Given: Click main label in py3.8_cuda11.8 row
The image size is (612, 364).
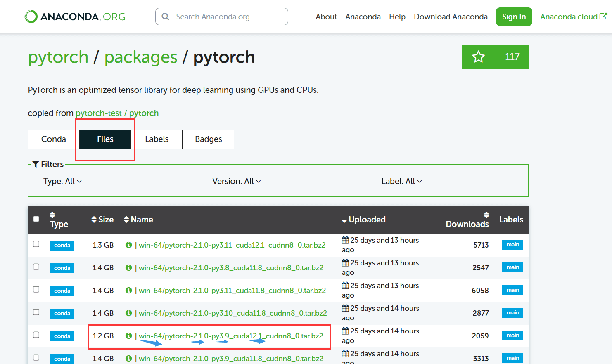Looking at the screenshot, I should [512, 267].
